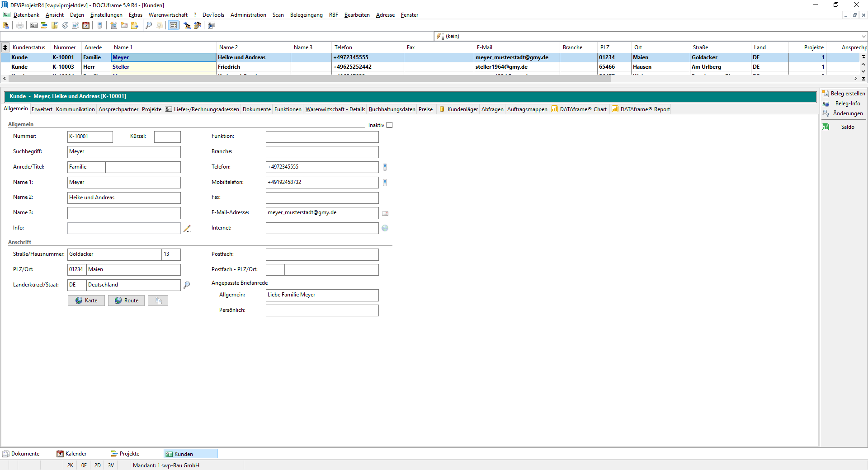Click Mandant: 1 swp-Bau GmbH status text

click(166, 465)
